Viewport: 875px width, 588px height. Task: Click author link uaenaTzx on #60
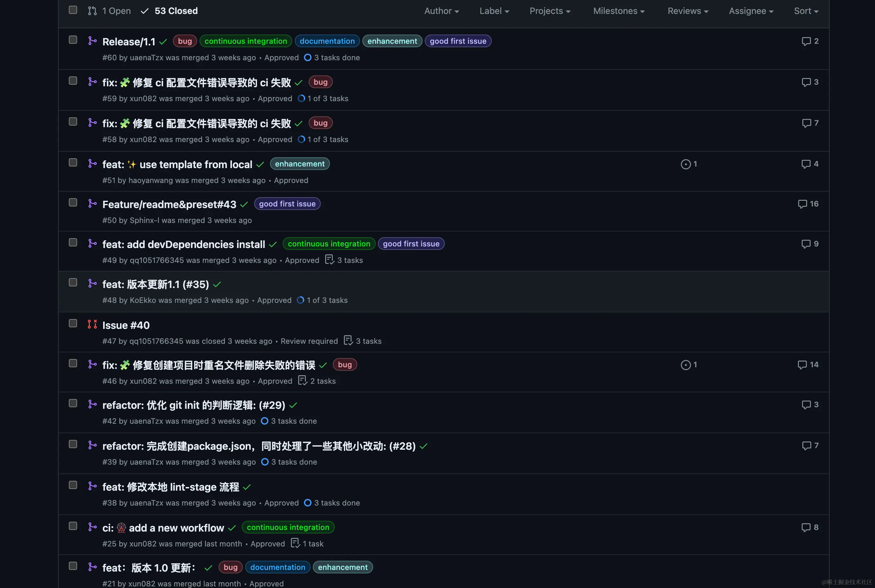pyautogui.click(x=146, y=58)
